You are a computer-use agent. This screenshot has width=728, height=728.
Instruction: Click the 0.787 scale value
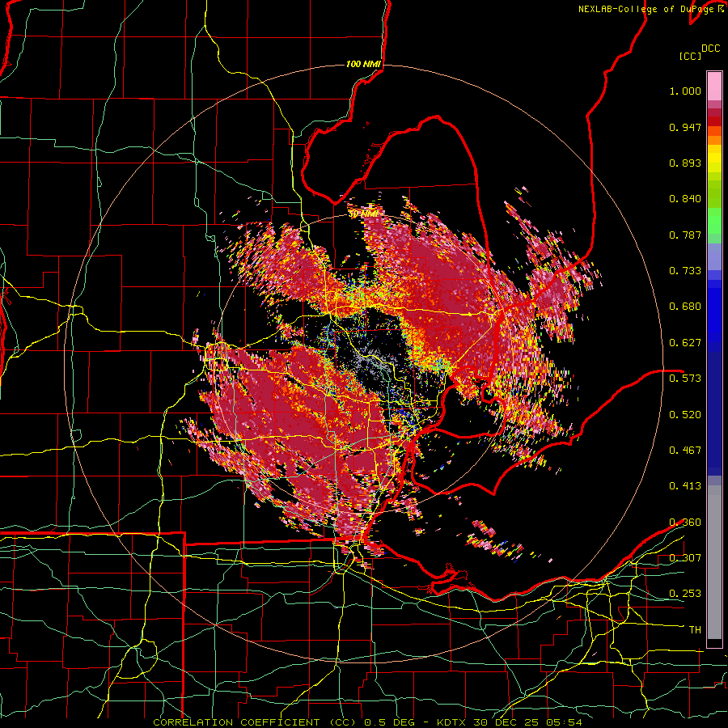pos(685,235)
